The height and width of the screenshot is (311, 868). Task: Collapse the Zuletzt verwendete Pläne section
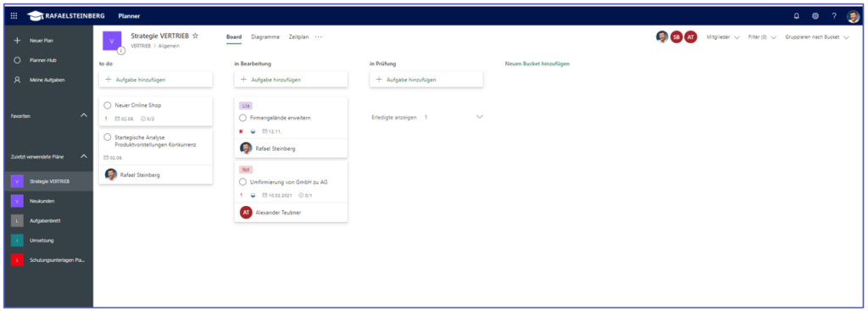(x=84, y=156)
